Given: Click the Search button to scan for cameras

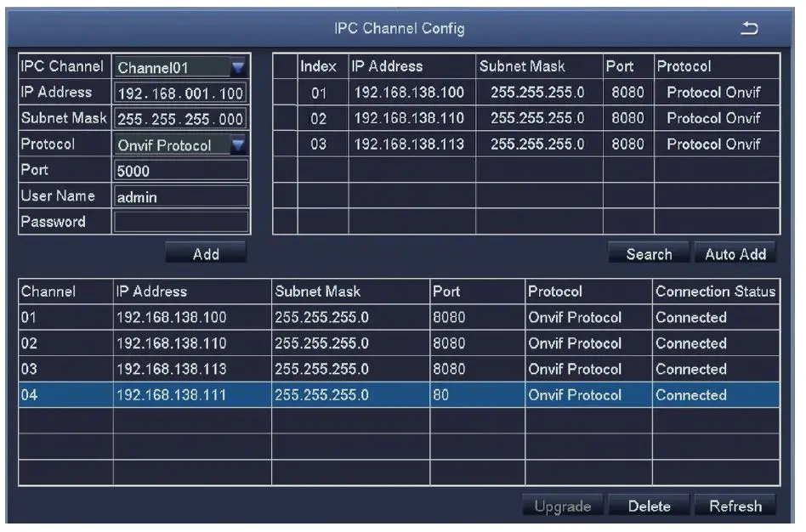Looking at the screenshot, I should 648,252.
